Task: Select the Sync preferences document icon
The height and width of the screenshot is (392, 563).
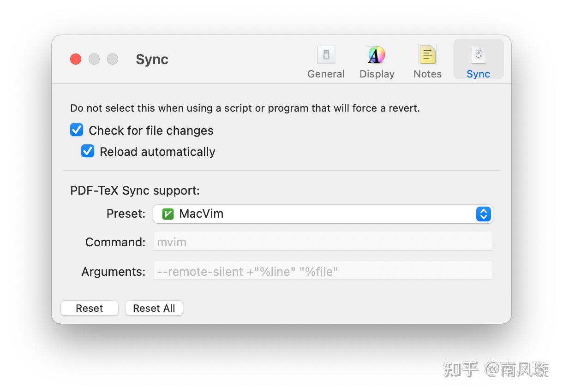Action: click(x=478, y=55)
